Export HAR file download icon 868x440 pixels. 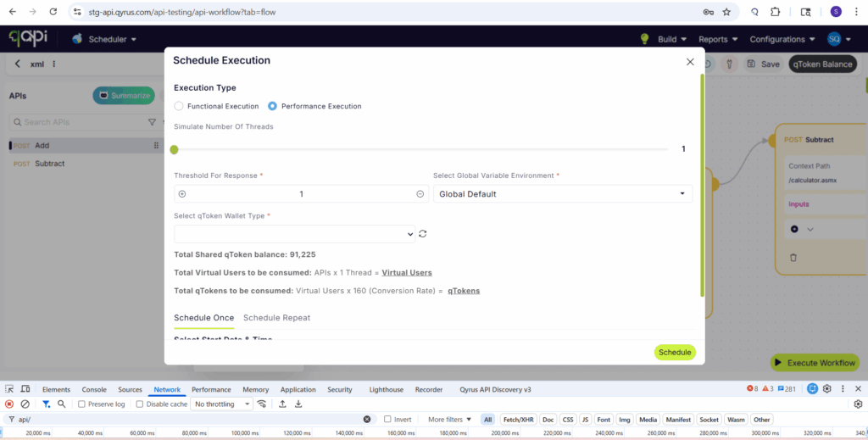click(298, 404)
